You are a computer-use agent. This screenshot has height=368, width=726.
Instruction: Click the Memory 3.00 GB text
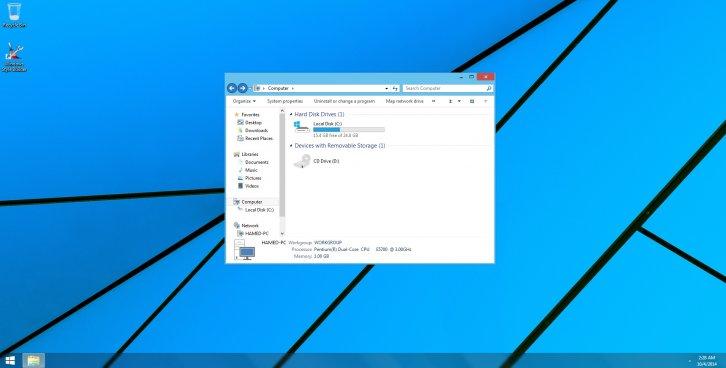click(x=311, y=256)
